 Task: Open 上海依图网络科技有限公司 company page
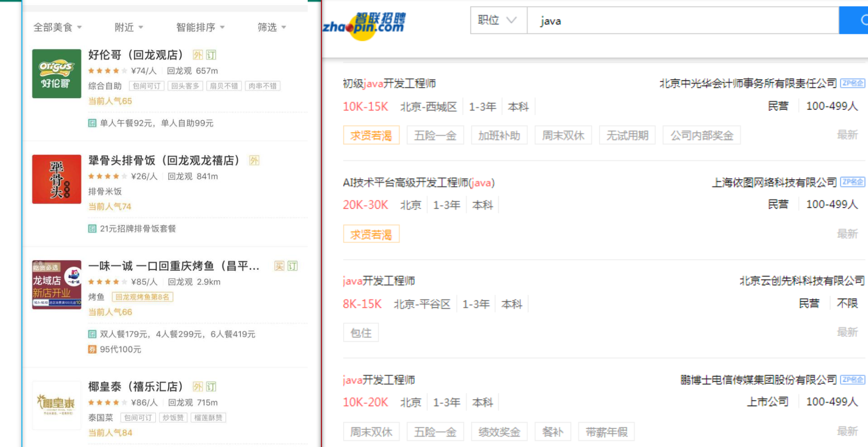[x=774, y=182]
